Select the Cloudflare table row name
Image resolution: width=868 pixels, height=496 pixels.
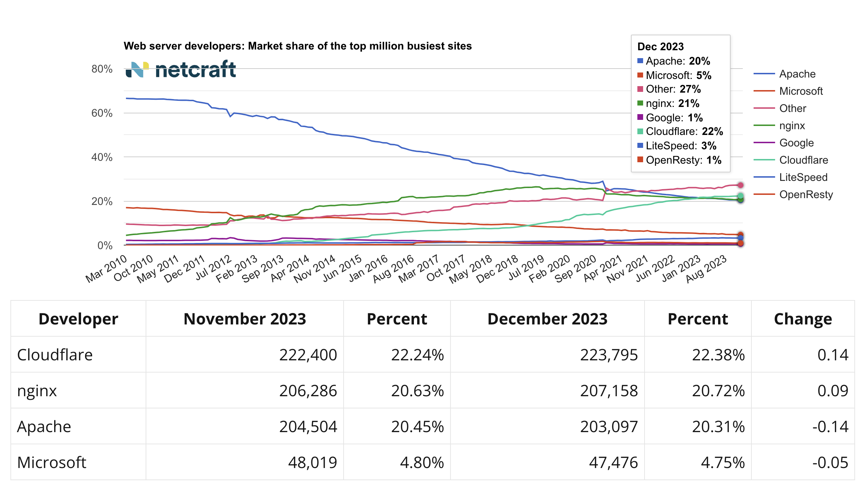(55, 355)
